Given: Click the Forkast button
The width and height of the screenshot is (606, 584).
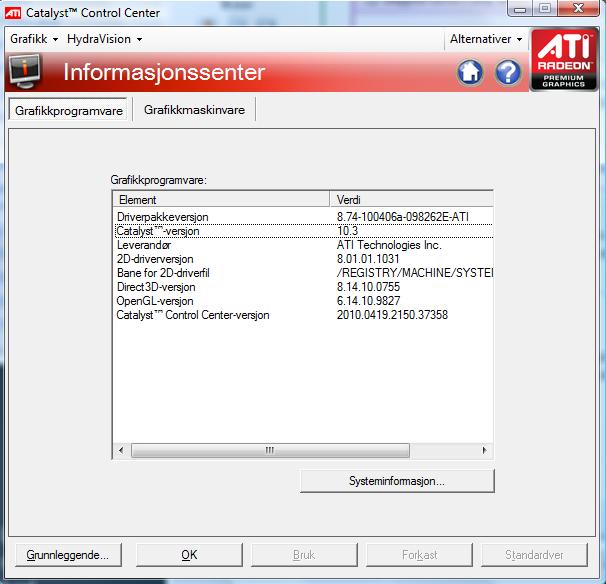Looking at the screenshot, I should (x=419, y=555).
